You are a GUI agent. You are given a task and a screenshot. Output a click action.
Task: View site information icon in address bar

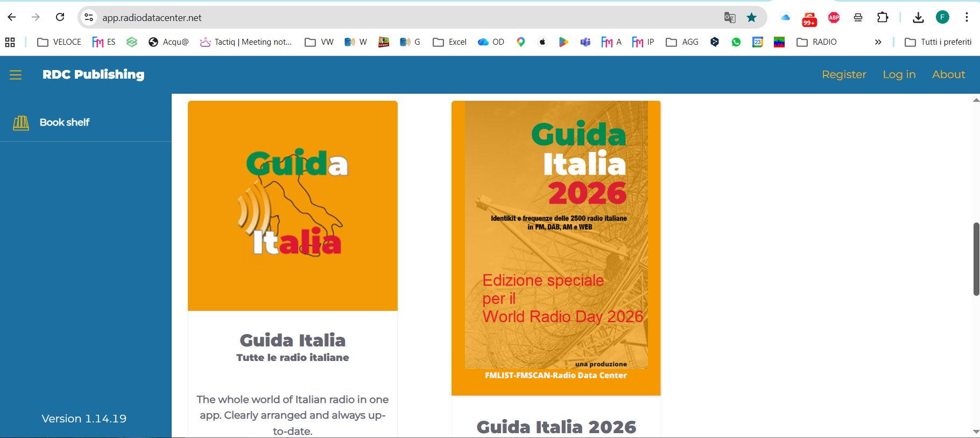89,17
